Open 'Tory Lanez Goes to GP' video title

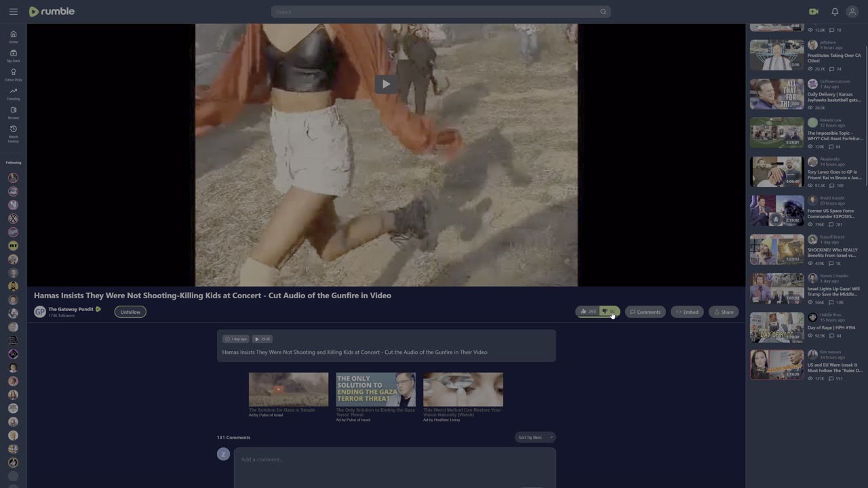click(834, 175)
